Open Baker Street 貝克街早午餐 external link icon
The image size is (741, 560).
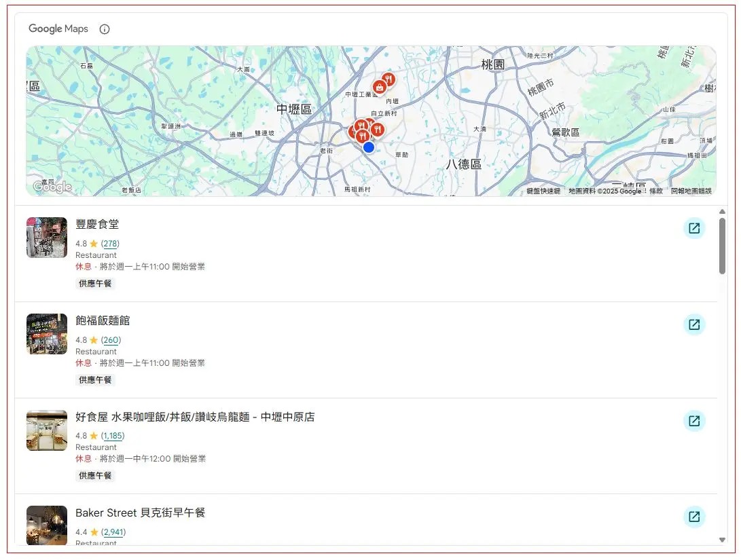point(694,517)
